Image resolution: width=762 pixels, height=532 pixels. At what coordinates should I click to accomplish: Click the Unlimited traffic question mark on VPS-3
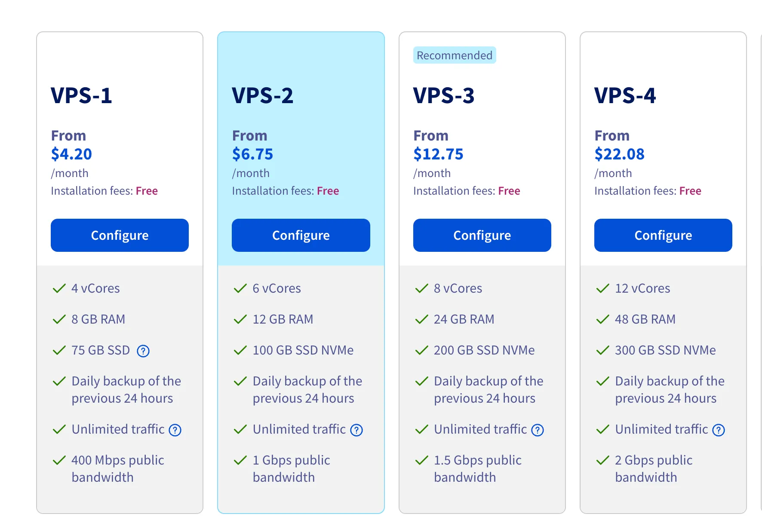click(538, 430)
